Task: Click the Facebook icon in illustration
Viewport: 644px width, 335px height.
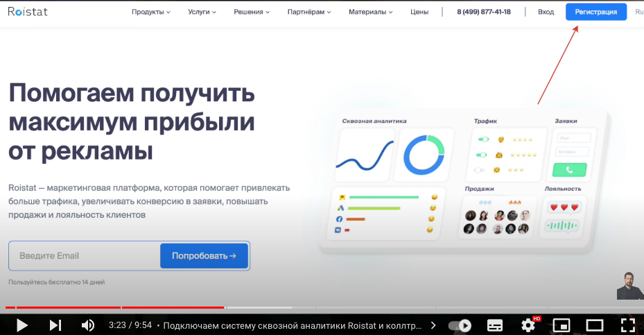Action: (x=339, y=219)
